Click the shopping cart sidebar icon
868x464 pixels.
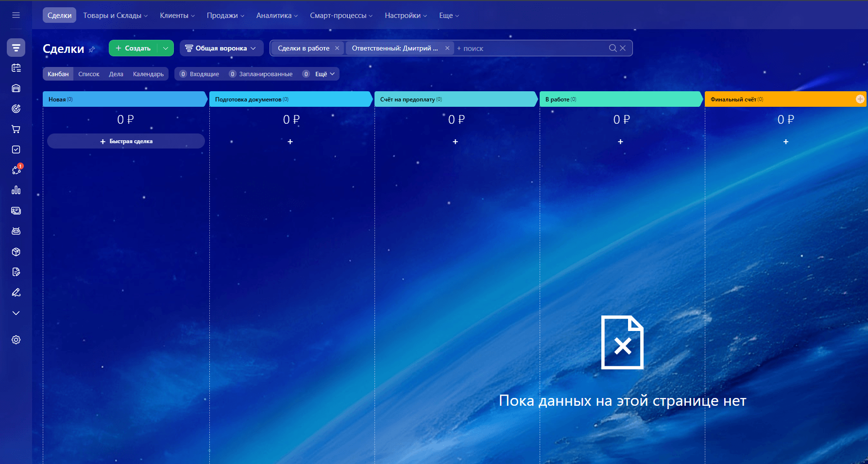pyautogui.click(x=16, y=129)
